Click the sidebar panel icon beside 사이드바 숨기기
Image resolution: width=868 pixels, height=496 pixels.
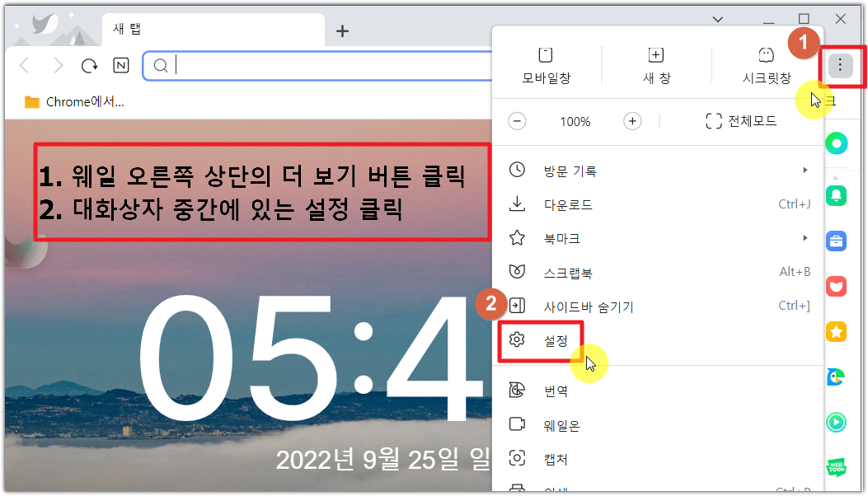[x=517, y=306]
